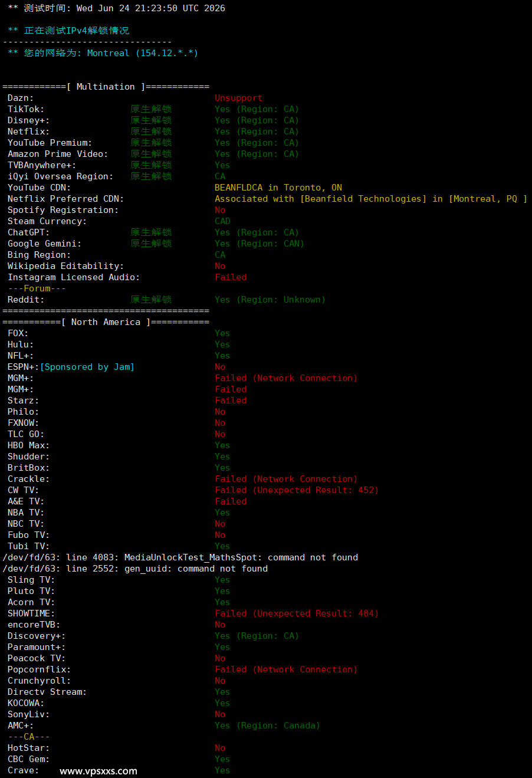Viewport: 532px width, 778px height.
Task: Select the "[ Multination ]" section header
Action: [x=106, y=87]
